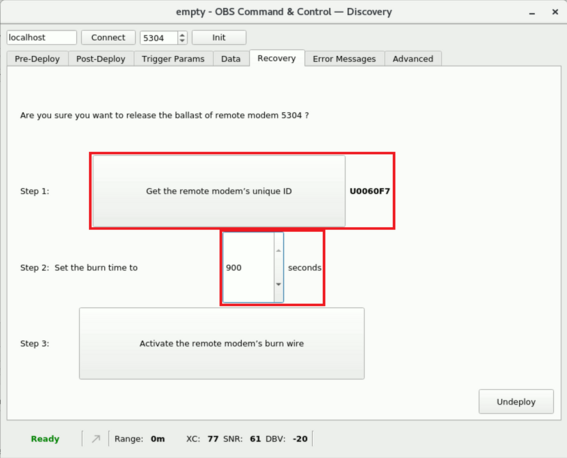This screenshot has width=567, height=458.
Task: Click the modem number 5304 field
Action: point(159,38)
